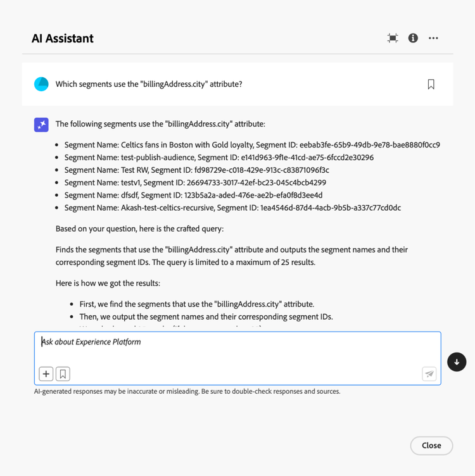Bookmark the "billingAddress.city" question
Screen dimensions: 475x476
click(x=431, y=84)
